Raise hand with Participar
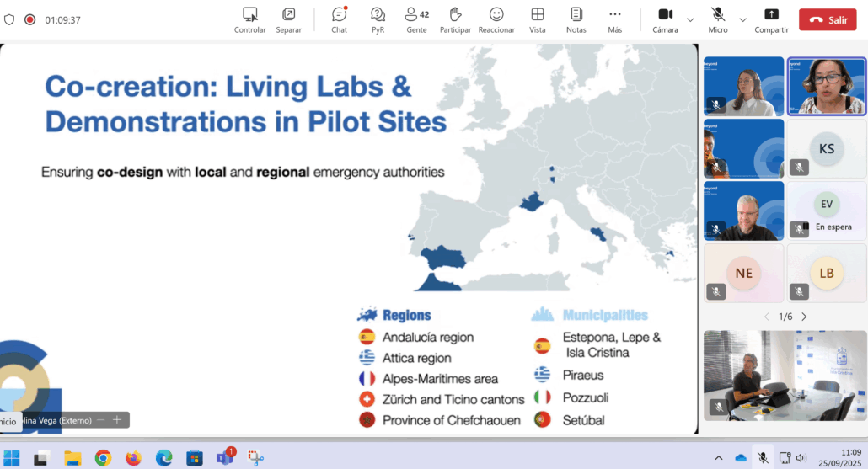 (455, 19)
